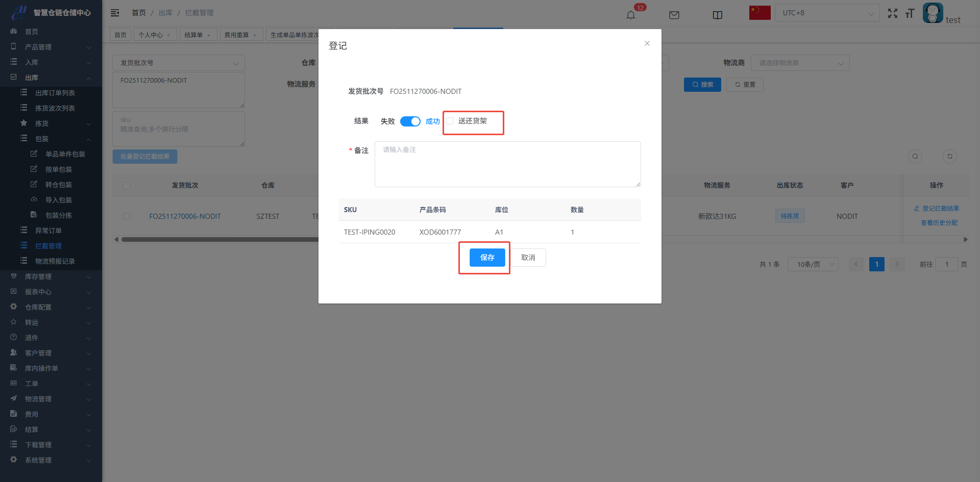Viewport: 980px width, 482px height.
Task: Click the table refresh circular icon
Action: point(949,157)
